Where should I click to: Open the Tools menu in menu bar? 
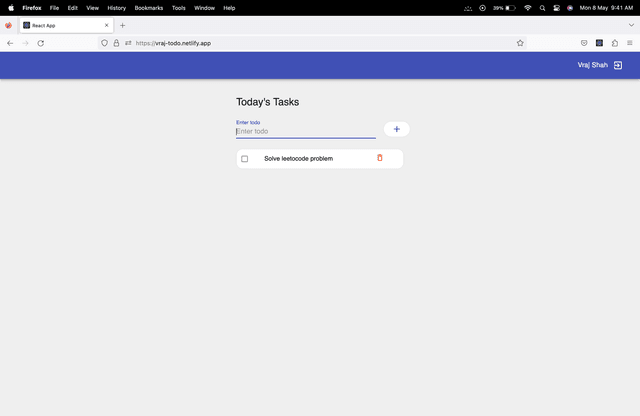pyautogui.click(x=179, y=7)
